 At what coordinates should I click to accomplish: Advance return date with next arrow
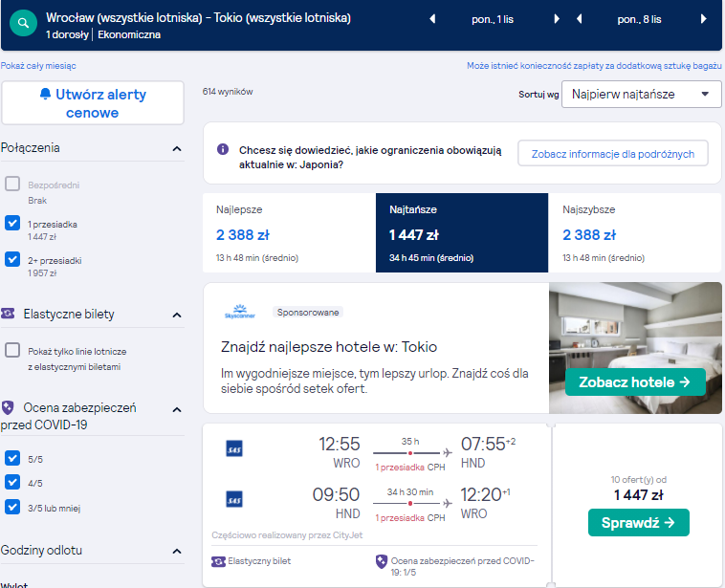tap(703, 19)
